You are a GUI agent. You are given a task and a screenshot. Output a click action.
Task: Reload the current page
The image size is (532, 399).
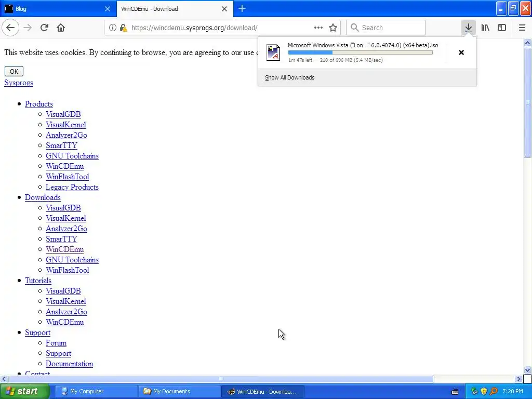44,28
